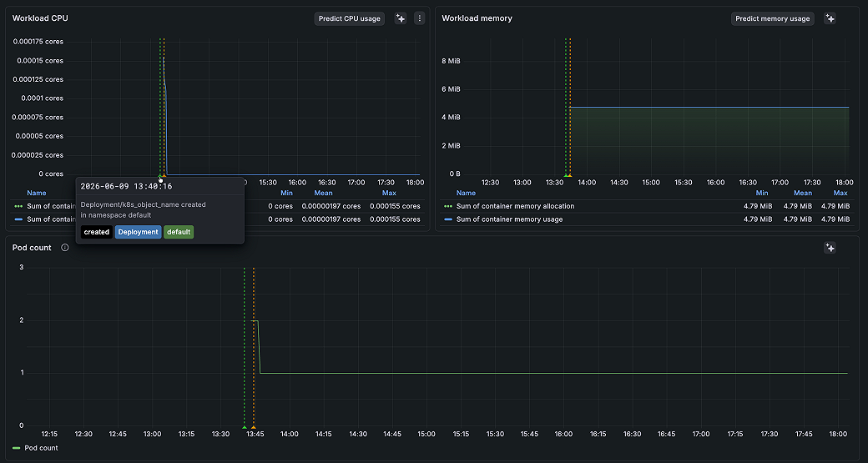Click the green annotation marker on Pod count chart
The image size is (868, 463).
coord(244,427)
